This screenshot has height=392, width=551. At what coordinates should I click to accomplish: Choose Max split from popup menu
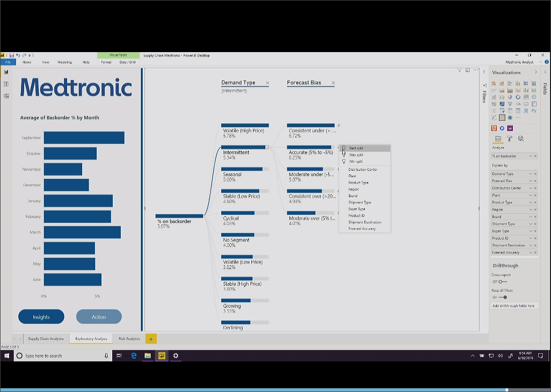(x=365, y=155)
